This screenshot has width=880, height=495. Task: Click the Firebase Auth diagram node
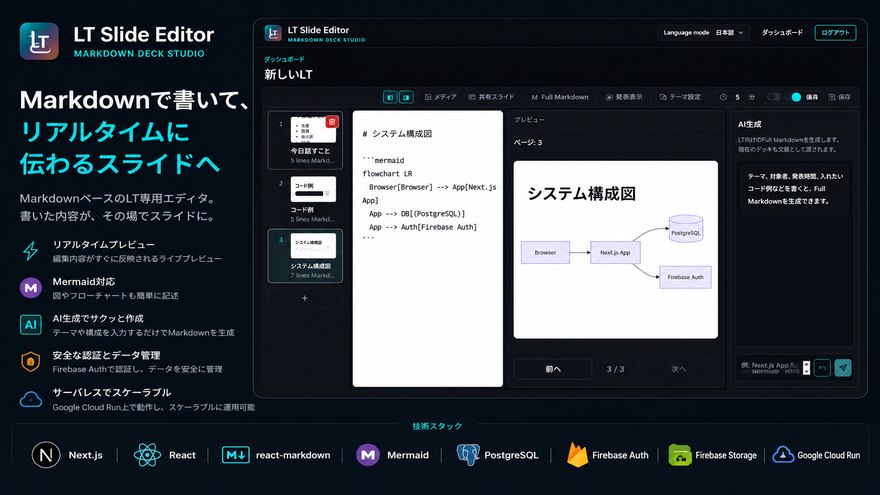(x=685, y=277)
